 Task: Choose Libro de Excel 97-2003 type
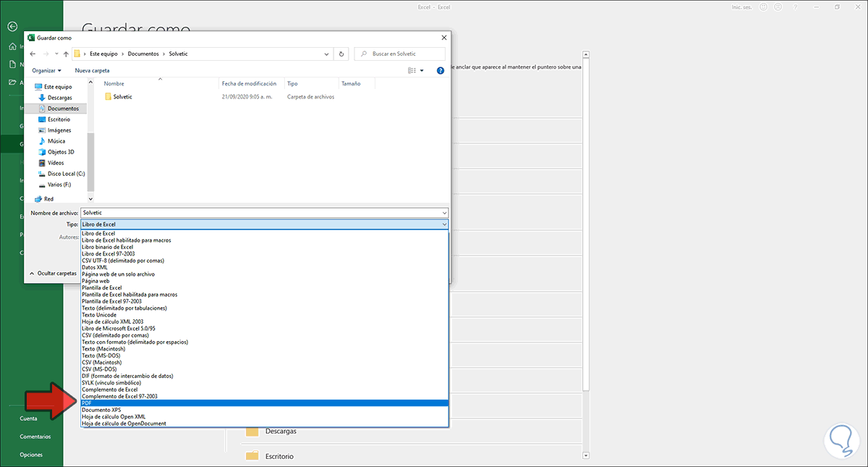[265, 253]
